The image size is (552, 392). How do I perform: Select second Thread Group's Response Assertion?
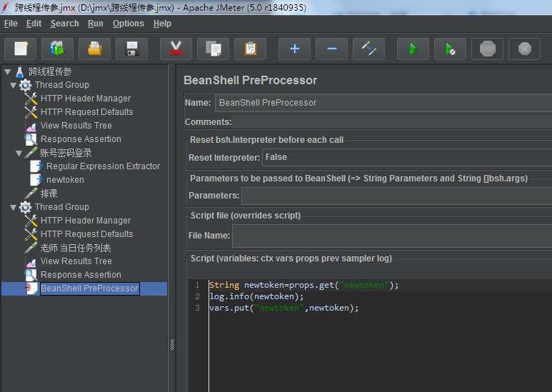81,275
